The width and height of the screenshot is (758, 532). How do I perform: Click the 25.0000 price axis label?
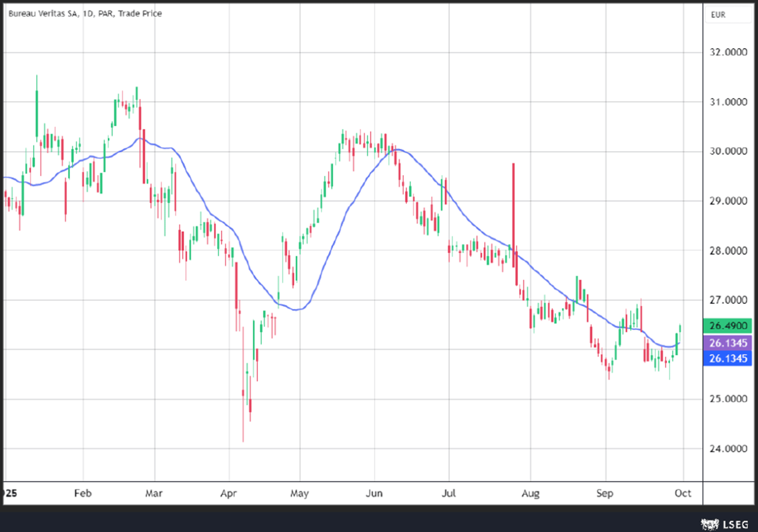click(728, 399)
